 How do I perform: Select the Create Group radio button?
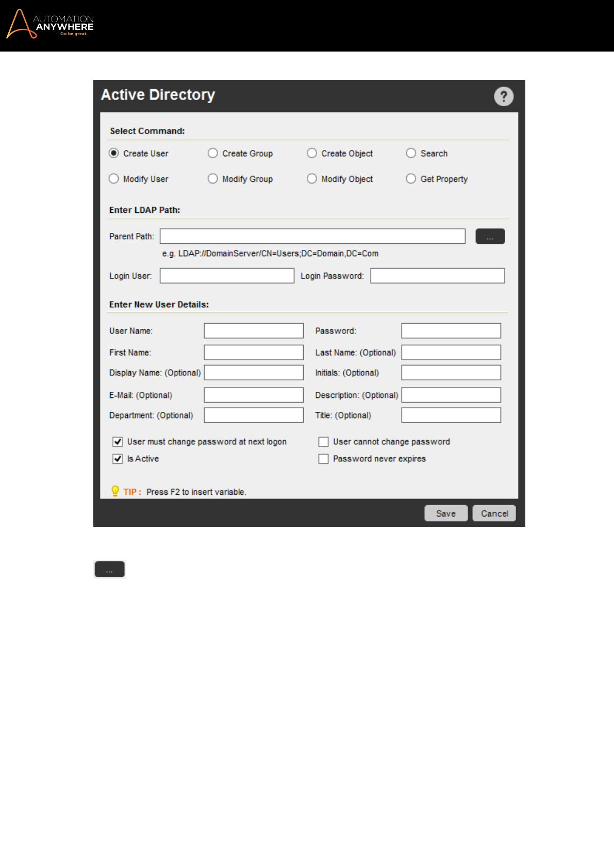[213, 153]
